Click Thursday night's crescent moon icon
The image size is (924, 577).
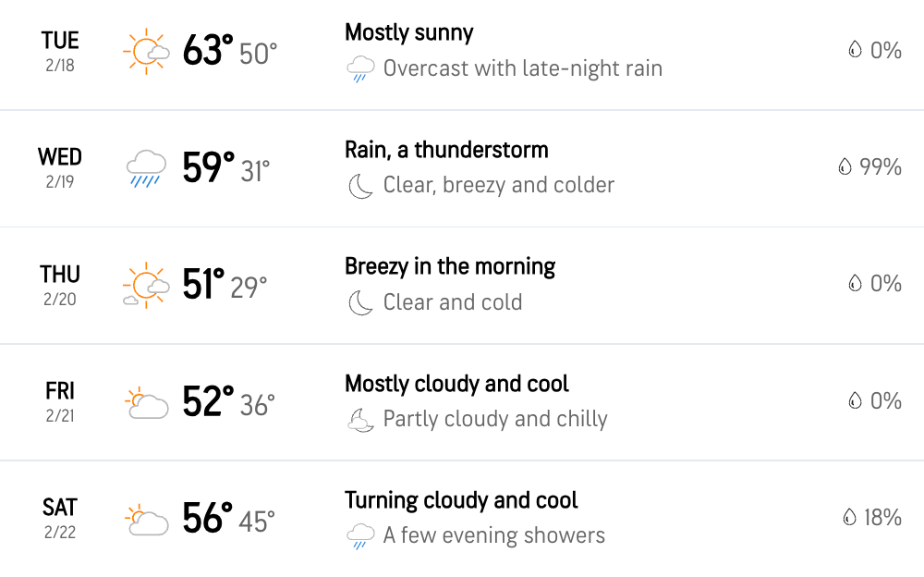pyautogui.click(x=360, y=303)
